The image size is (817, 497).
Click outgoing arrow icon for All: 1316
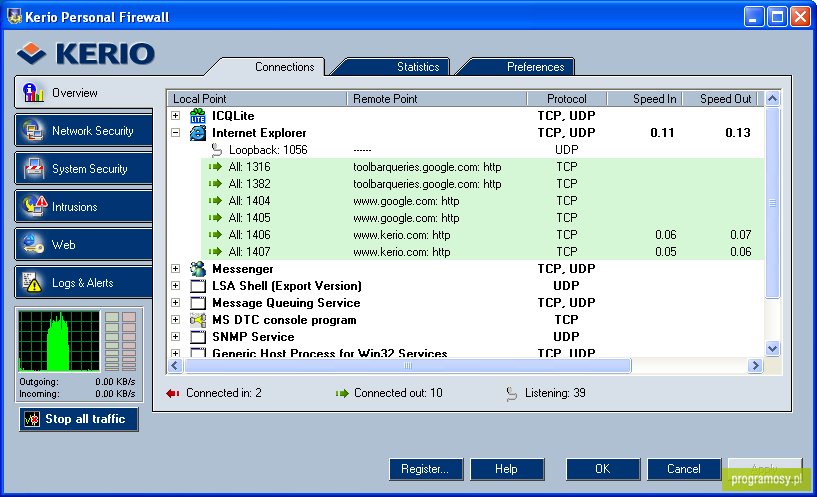pyautogui.click(x=215, y=167)
